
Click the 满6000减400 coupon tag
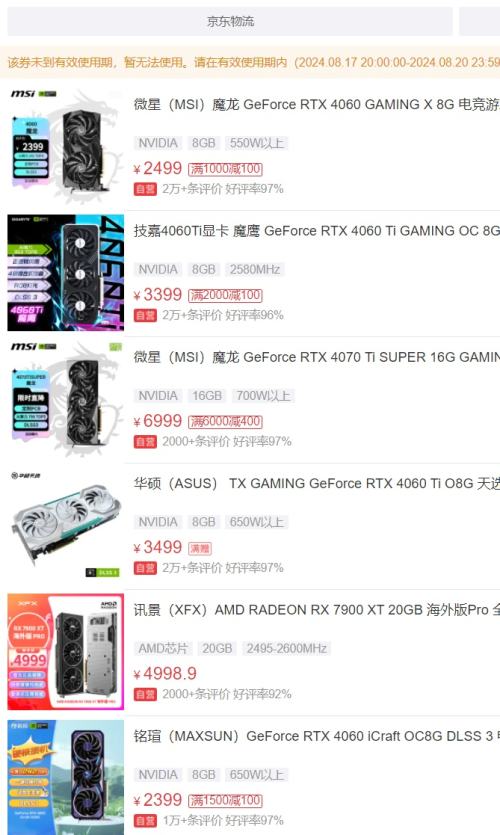tap(225, 421)
